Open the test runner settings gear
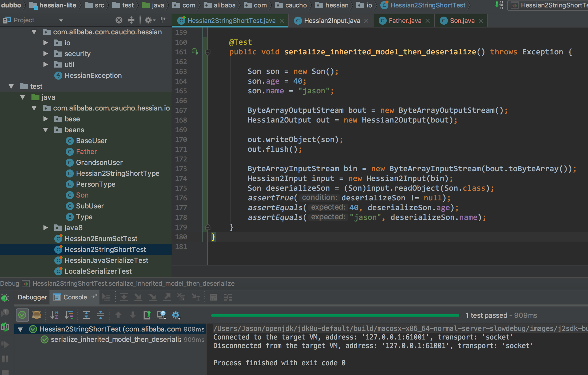This screenshot has height=375, width=588. point(176,315)
